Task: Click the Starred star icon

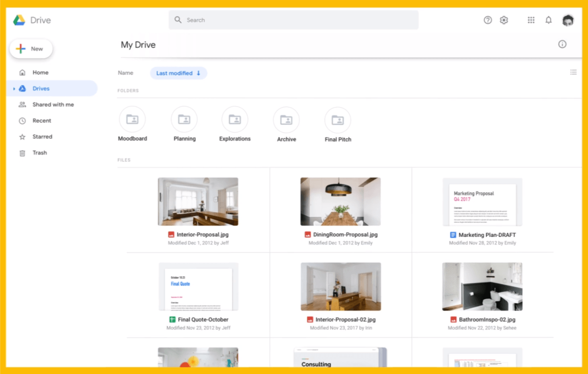Action: click(x=23, y=137)
